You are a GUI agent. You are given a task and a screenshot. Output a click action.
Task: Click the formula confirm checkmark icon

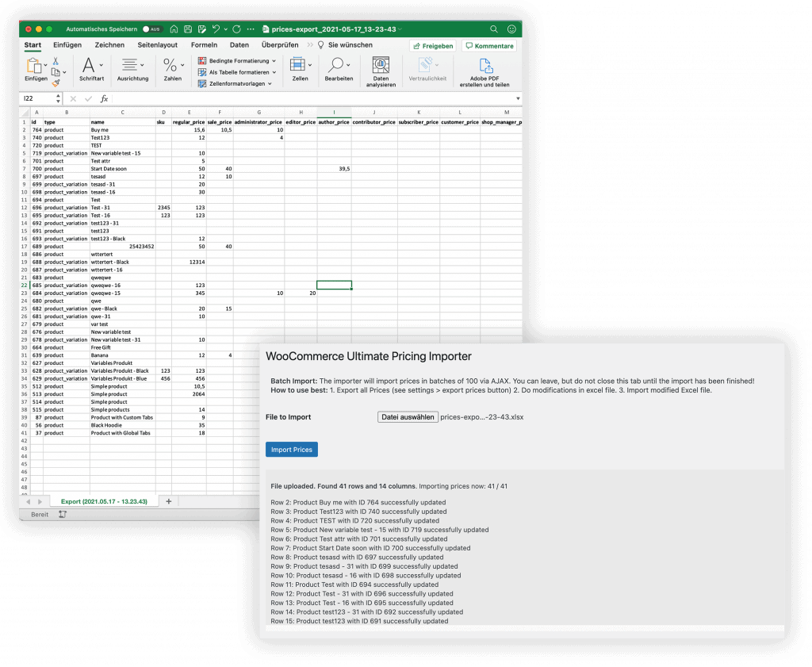point(89,98)
